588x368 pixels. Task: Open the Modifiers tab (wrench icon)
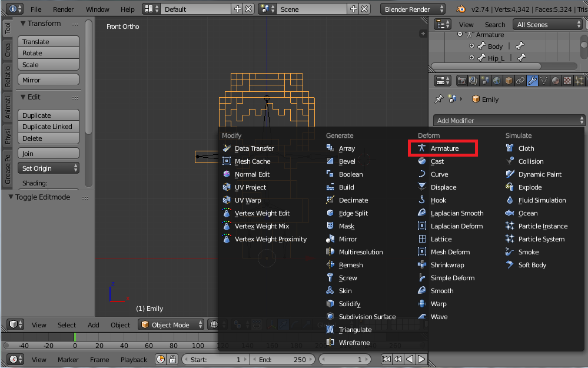pyautogui.click(x=532, y=81)
